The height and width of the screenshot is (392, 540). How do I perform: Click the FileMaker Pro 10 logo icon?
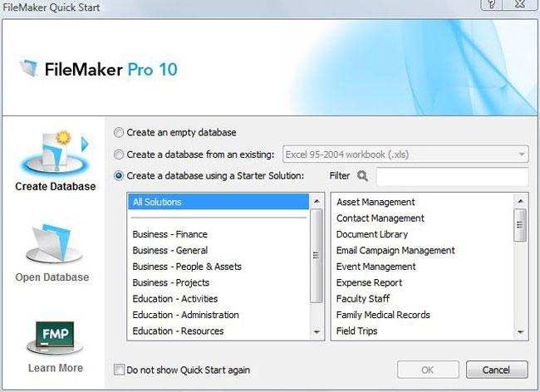(29, 69)
